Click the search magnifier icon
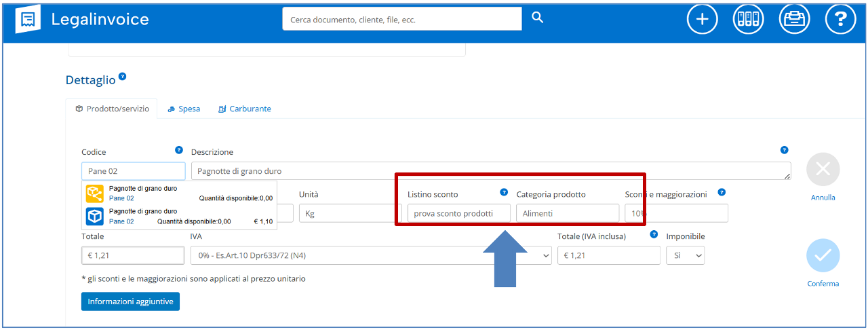 click(x=537, y=18)
